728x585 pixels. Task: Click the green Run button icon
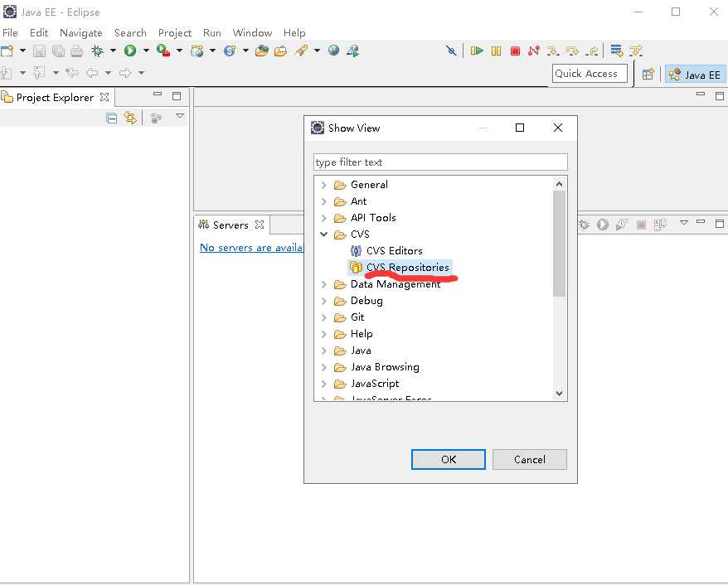point(130,51)
